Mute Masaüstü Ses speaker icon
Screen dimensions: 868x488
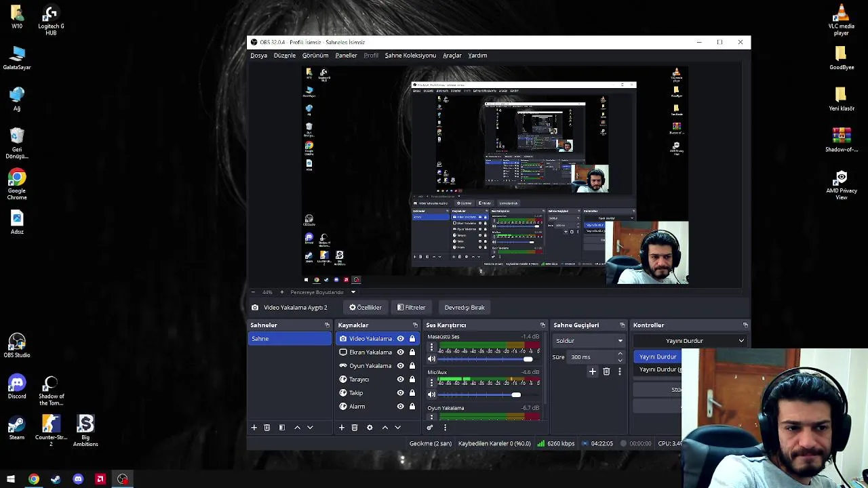[x=431, y=359]
